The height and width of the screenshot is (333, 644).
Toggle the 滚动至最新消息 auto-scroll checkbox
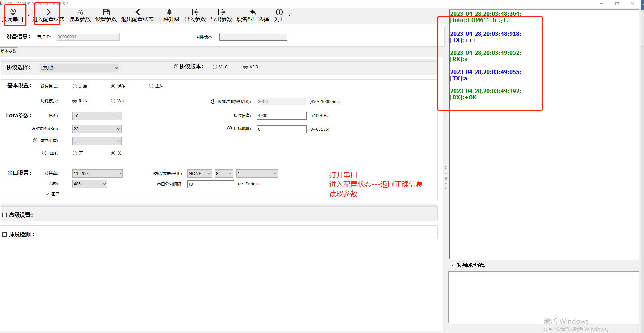coord(453,265)
